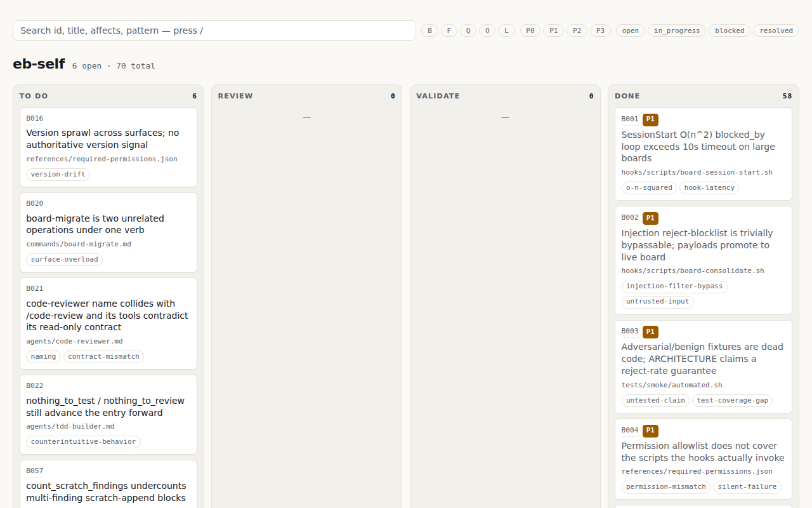Screen dimensions: 812x508
Task: Click path agents/tdd-builder.md
Action: [x=70, y=426]
